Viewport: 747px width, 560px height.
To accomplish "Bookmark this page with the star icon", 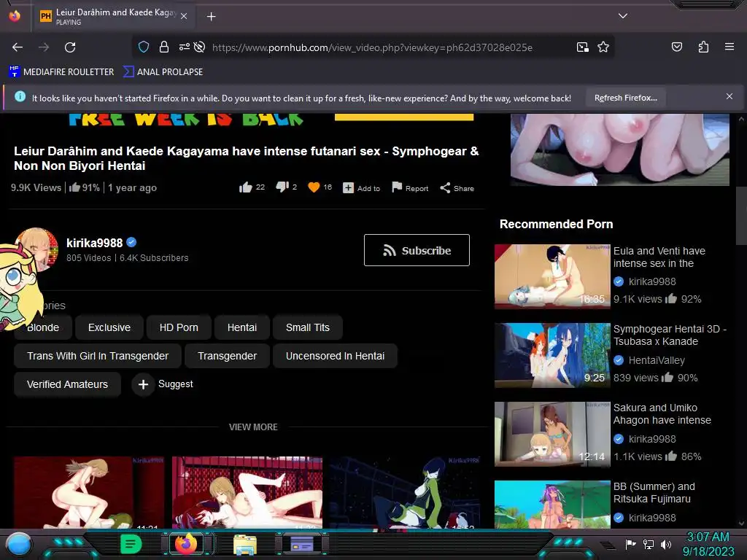I will (603, 47).
